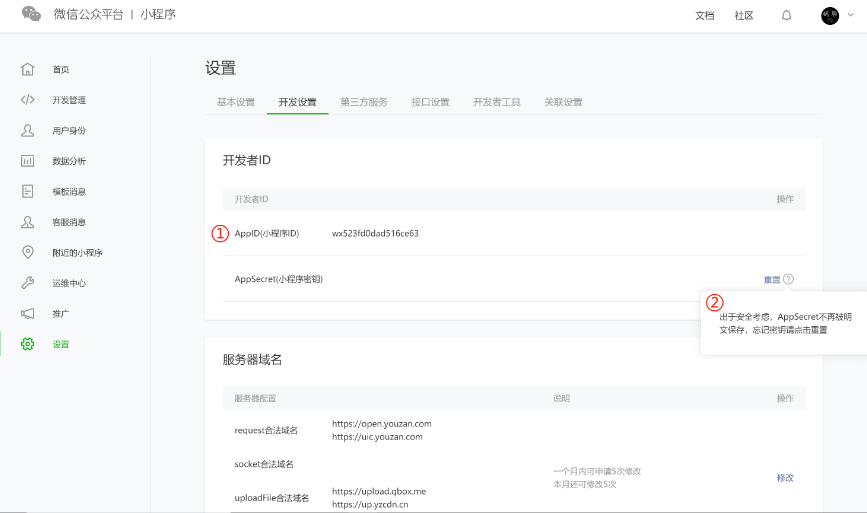The width and height of the screenshot is (867, 513).
Task: Click the socket合法域名 label
Action: click(264, 464)
